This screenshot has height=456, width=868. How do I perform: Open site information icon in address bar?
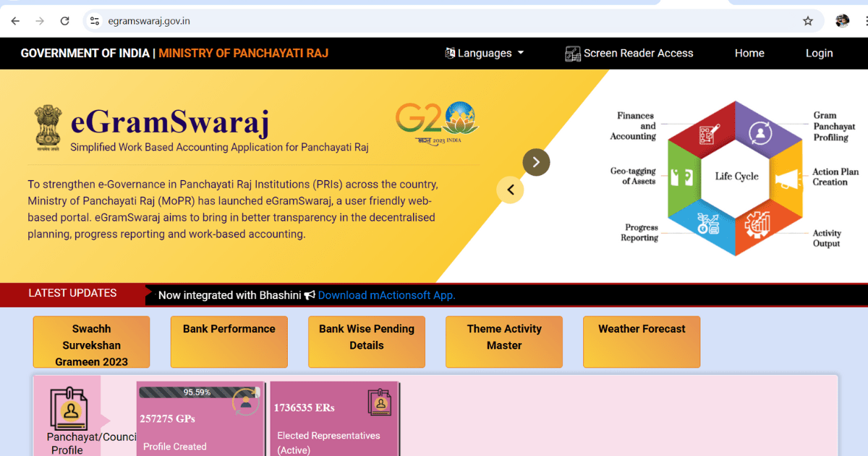click(94, 21)
